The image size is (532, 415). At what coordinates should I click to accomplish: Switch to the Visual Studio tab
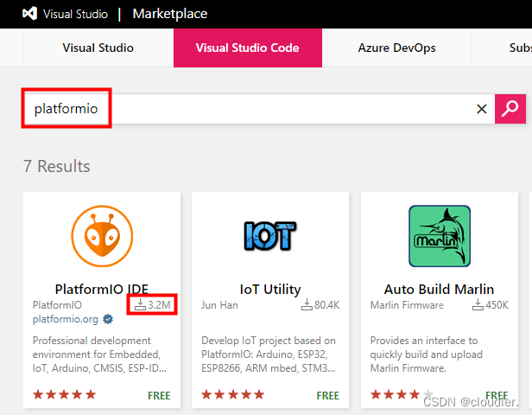tap(98, 48)
